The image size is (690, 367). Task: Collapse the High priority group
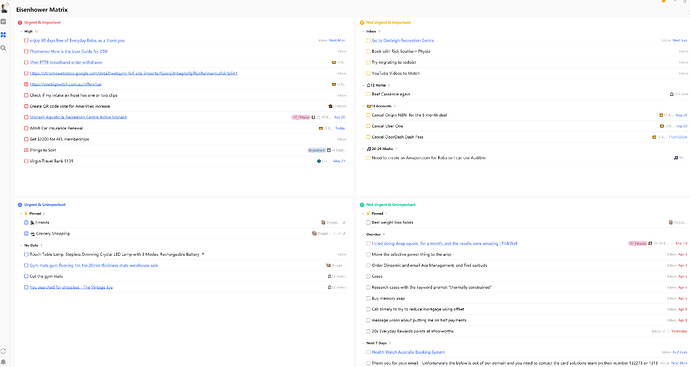pos(21,32)
